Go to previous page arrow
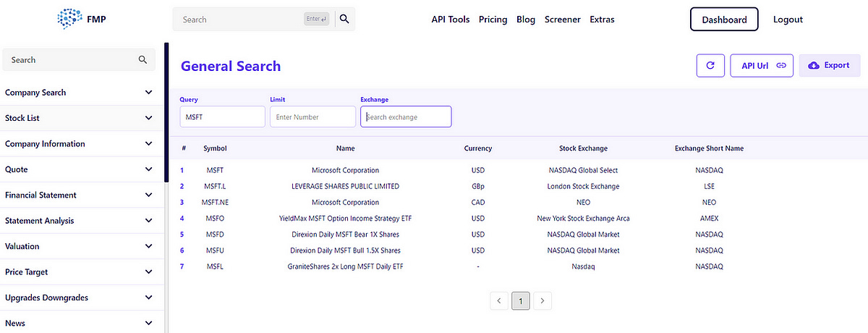The image size is (868, 333). click(499, 300)
